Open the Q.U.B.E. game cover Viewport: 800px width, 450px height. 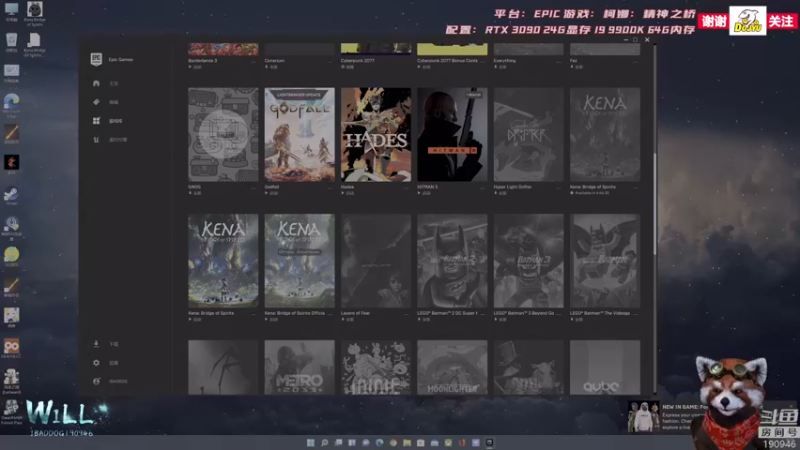[605, 367]
